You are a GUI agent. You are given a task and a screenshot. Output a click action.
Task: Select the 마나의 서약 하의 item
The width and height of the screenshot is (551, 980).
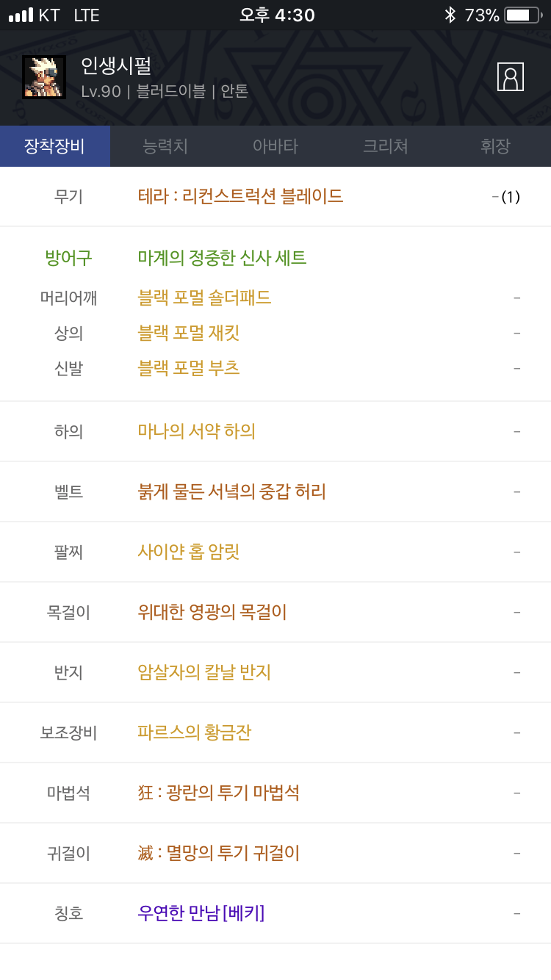pyautogui.click(x=196, y=431)
